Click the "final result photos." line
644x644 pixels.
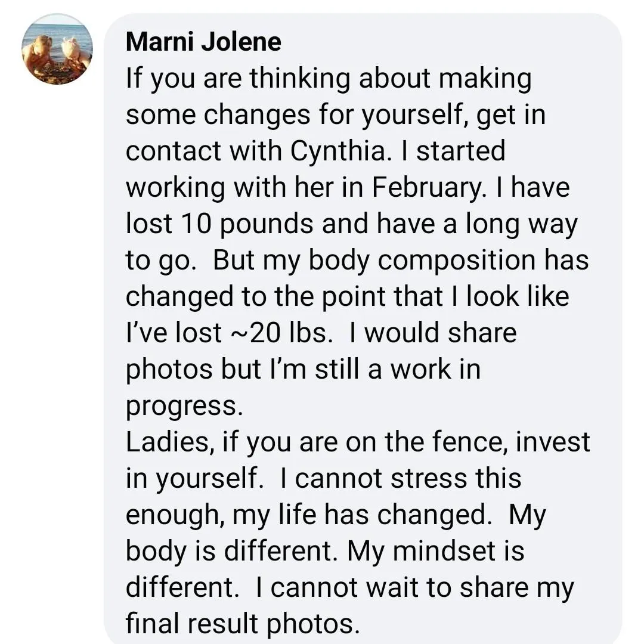(243, 624)
